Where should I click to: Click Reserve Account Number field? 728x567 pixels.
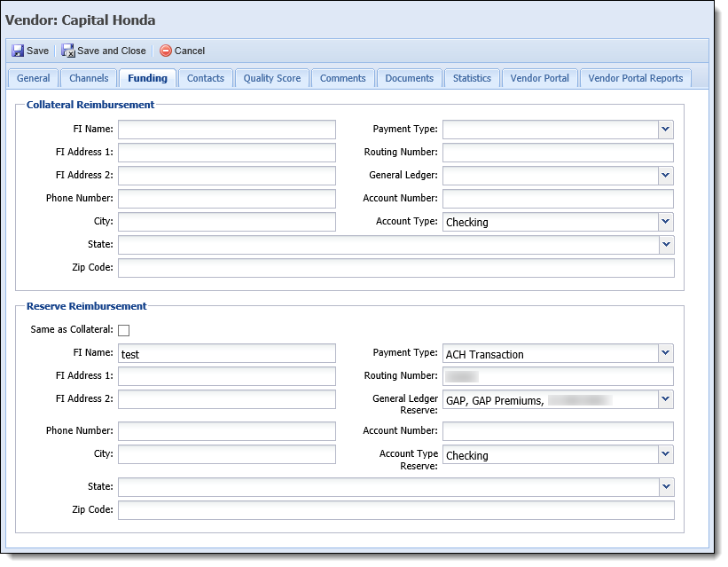pos(558,431)
